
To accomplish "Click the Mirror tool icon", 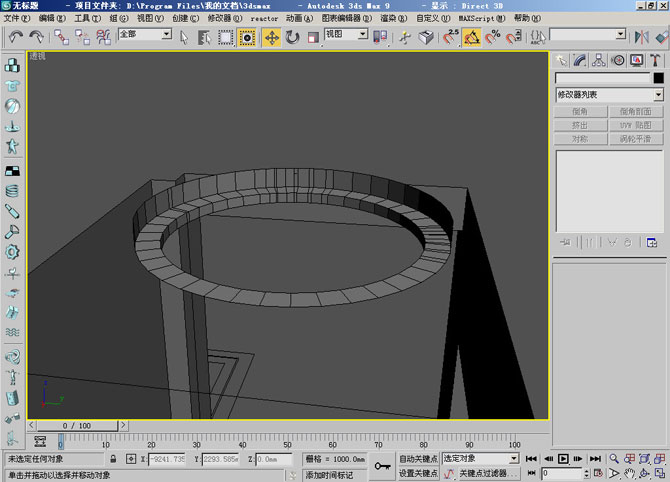I will [641, 38].
